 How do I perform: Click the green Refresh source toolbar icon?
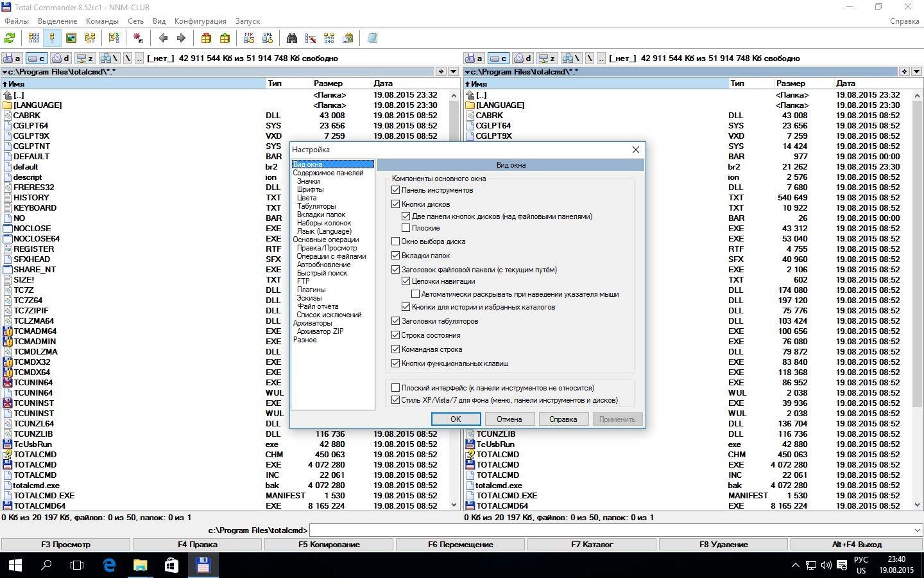tap(10, 39)
